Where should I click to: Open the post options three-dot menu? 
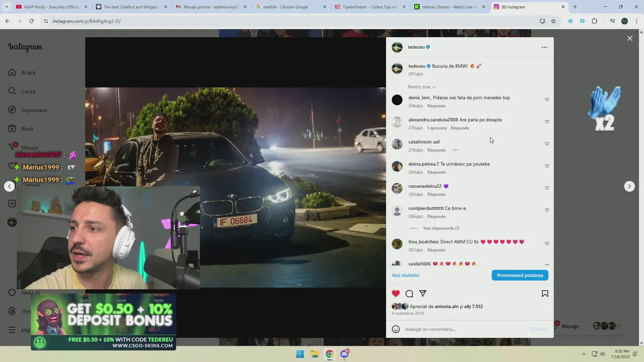544,47
